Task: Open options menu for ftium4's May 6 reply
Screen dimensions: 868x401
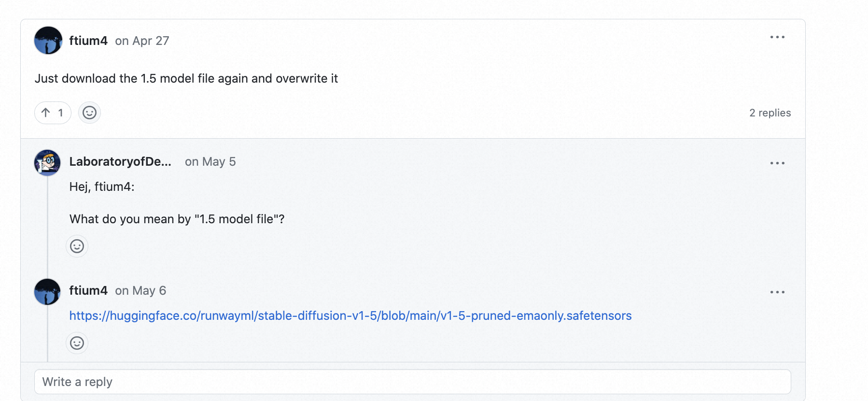Action: 777,292
